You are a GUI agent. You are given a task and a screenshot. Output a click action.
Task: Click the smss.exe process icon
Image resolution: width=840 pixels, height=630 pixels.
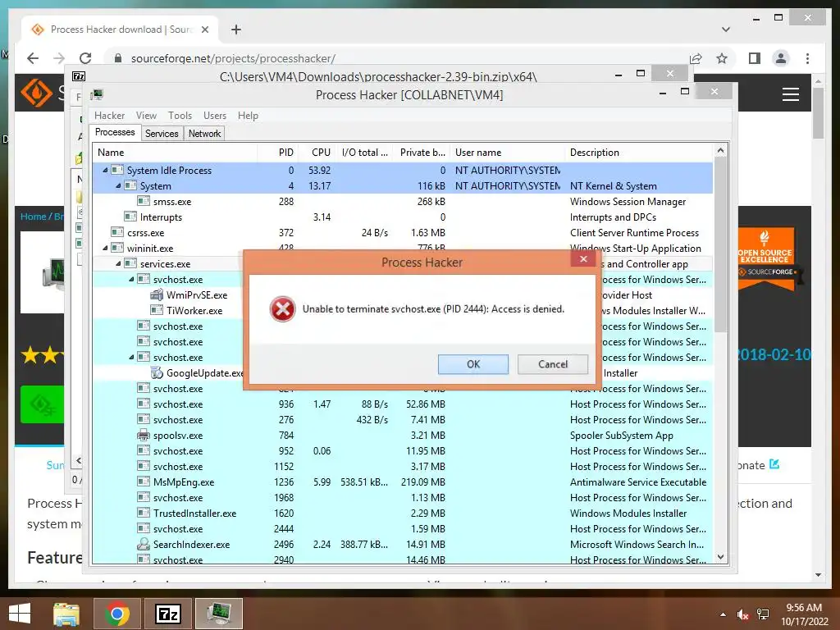pos(144,201)
